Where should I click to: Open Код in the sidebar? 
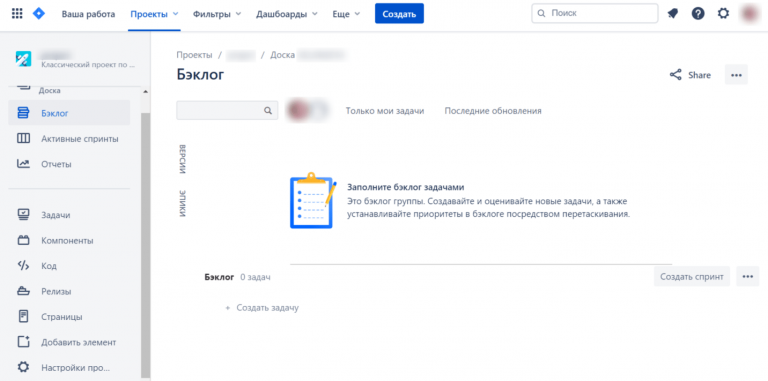tap(69, 266)
